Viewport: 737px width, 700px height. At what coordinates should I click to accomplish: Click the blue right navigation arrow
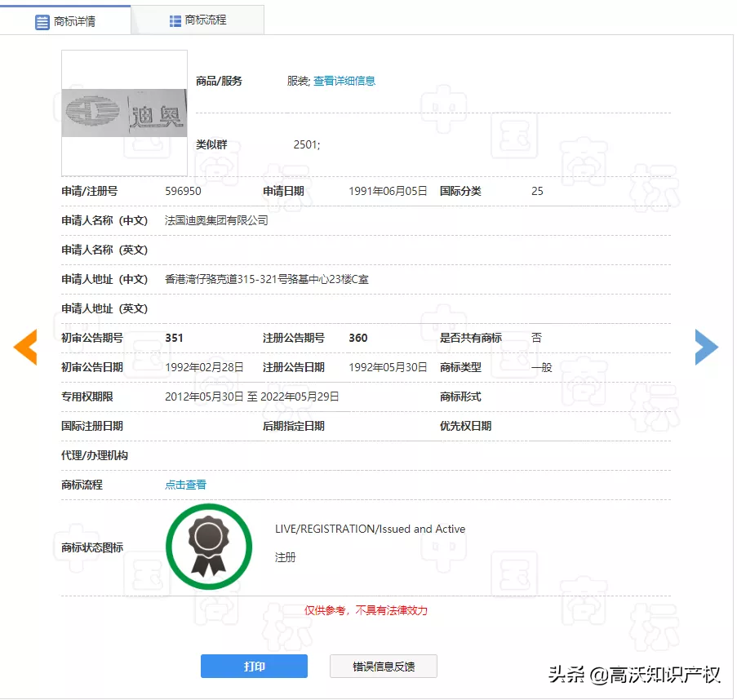[708, 347]
